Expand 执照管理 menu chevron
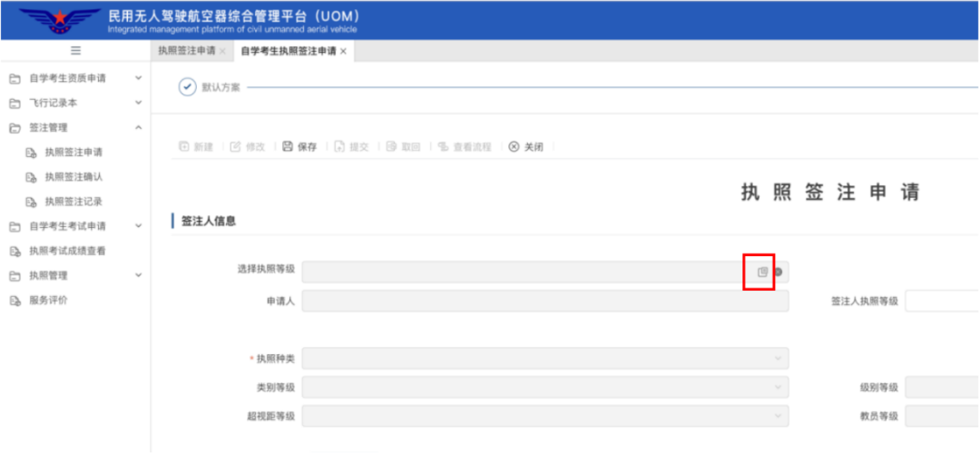Screen dimensions: 980x465 (x=139, y=275)
